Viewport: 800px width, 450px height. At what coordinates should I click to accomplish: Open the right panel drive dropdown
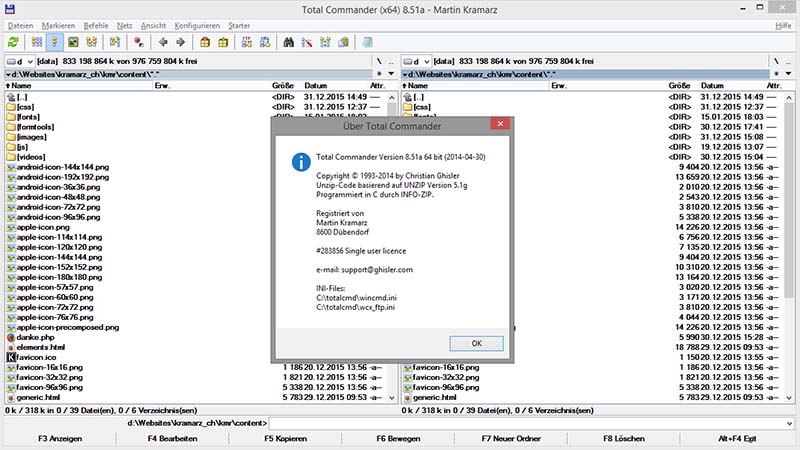pyautogui.click(x=416, y=61)
